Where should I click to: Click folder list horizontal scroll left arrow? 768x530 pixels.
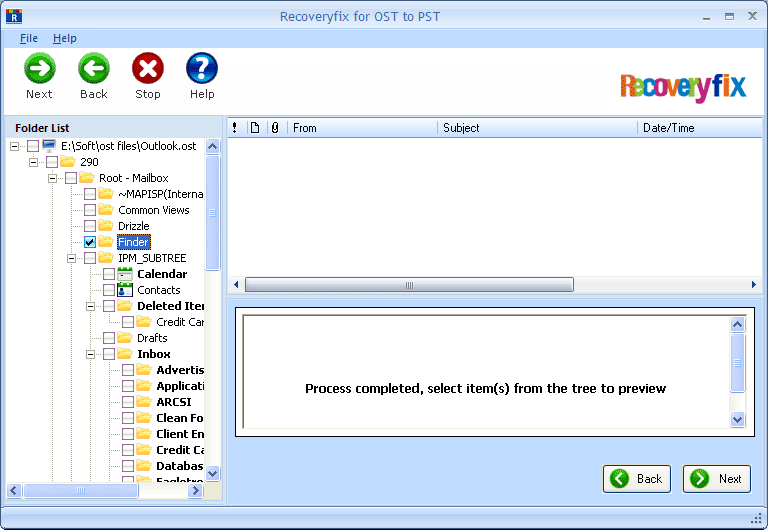[x=14, y=490]
